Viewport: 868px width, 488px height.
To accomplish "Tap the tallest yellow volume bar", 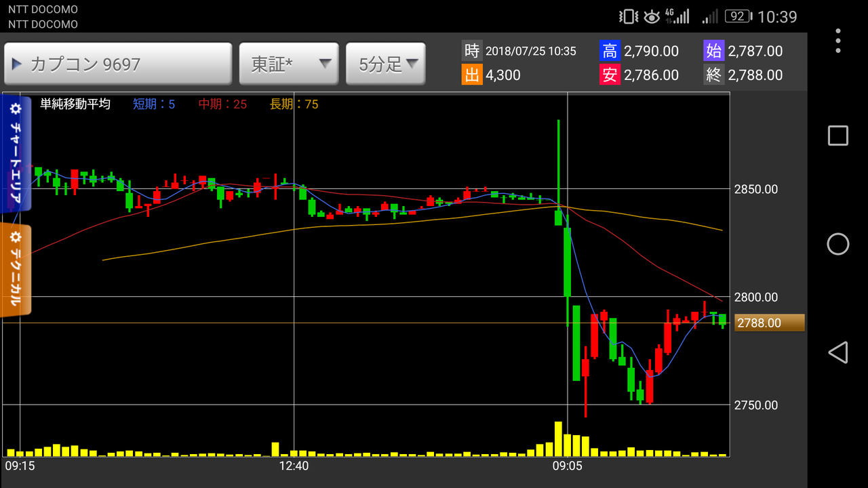I will [558, 439].
